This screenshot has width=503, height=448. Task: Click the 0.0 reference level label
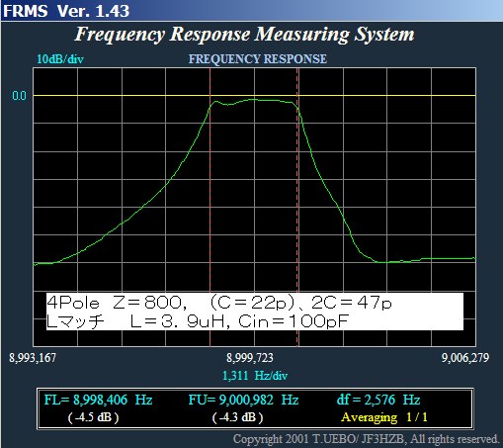[19, 96]
